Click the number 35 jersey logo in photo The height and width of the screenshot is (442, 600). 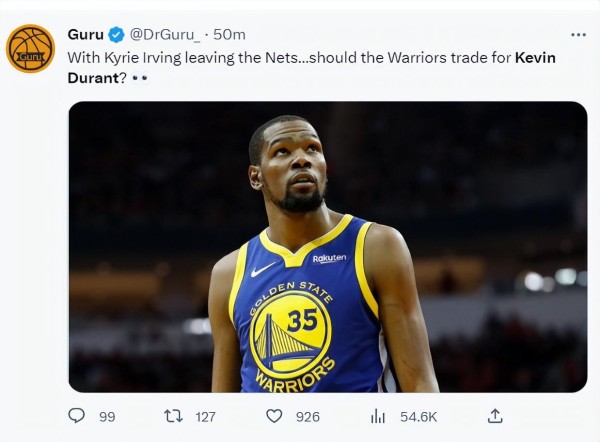pos(290,335)
